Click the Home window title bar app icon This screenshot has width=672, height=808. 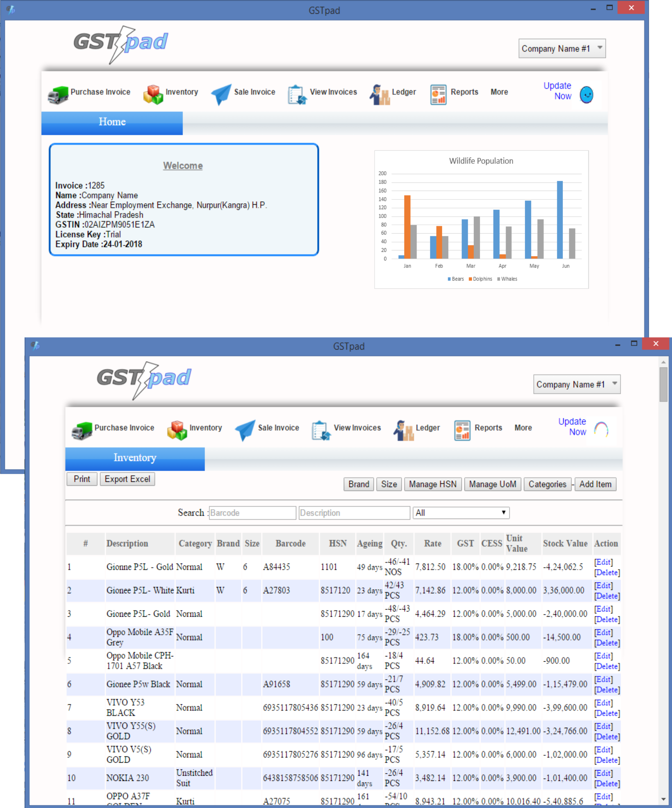coord(10,9)
